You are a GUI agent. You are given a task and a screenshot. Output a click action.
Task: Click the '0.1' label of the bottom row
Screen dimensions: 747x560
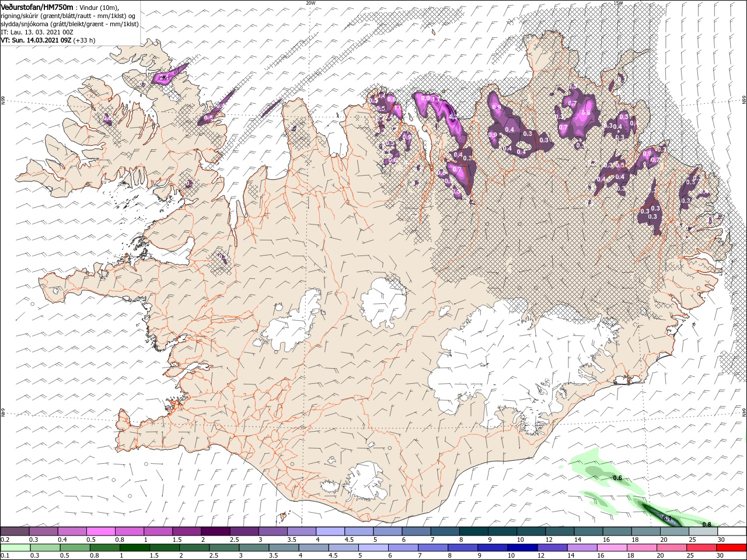[x=5, y=556]
